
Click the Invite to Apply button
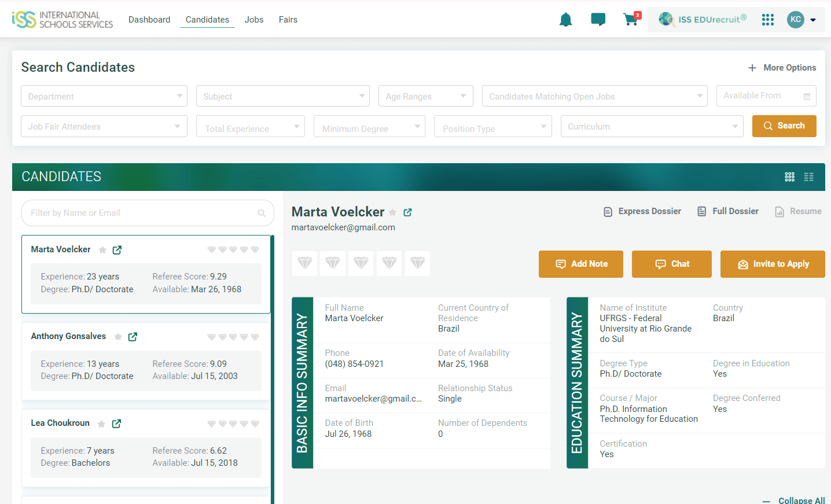coord(773,264)
